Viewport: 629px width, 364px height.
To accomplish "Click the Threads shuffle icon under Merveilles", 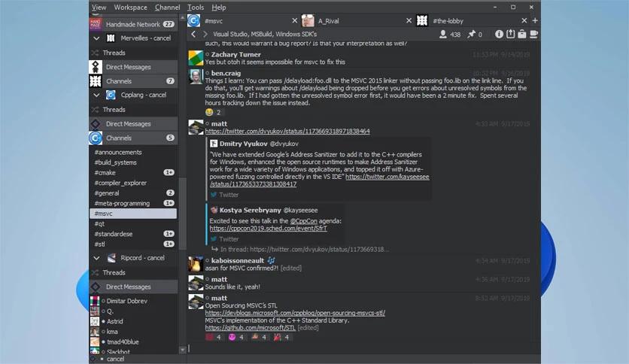I will [95, 53].
